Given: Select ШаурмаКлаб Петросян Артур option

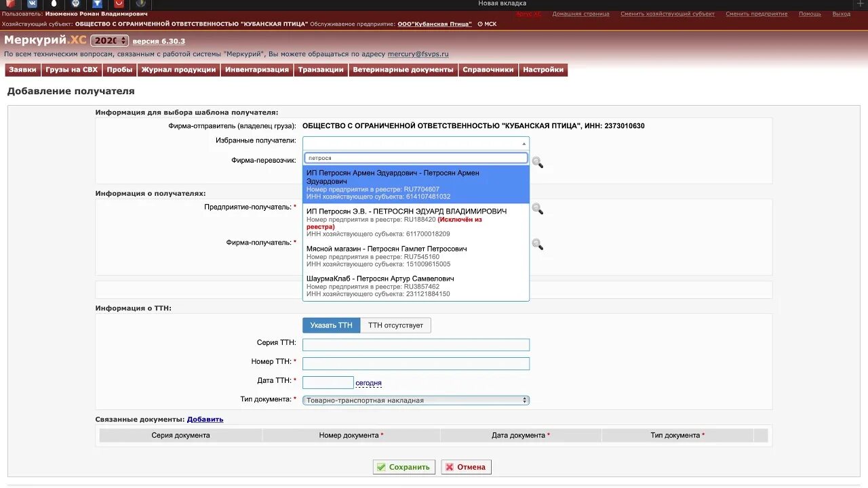Looking at the screenshot, I should tap(416, 286).
